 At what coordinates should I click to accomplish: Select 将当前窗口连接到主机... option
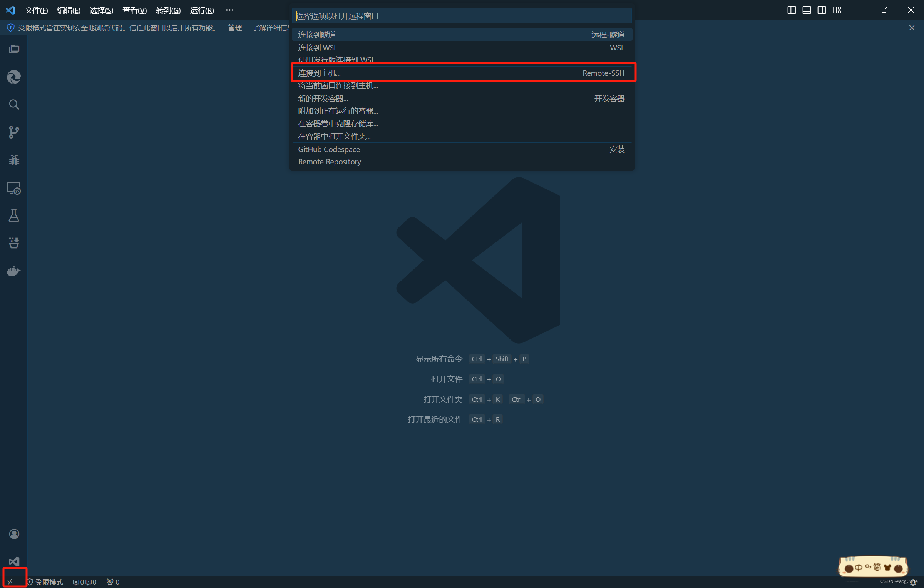click(x=462, y=85)
